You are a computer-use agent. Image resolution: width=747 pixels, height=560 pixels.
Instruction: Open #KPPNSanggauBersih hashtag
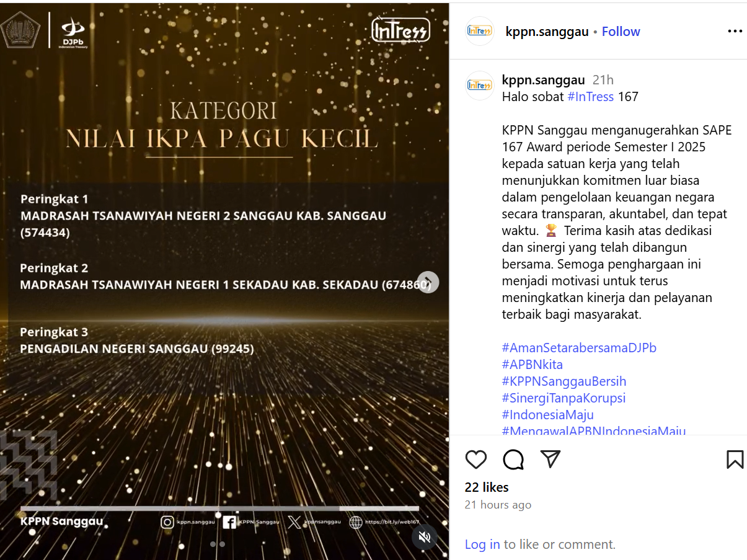(x=564, y=381)
